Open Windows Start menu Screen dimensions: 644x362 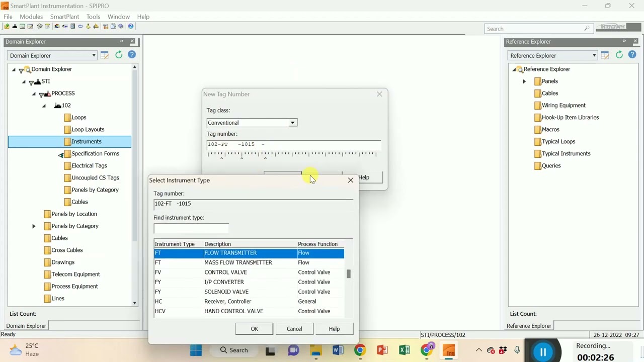coord(196,350)
